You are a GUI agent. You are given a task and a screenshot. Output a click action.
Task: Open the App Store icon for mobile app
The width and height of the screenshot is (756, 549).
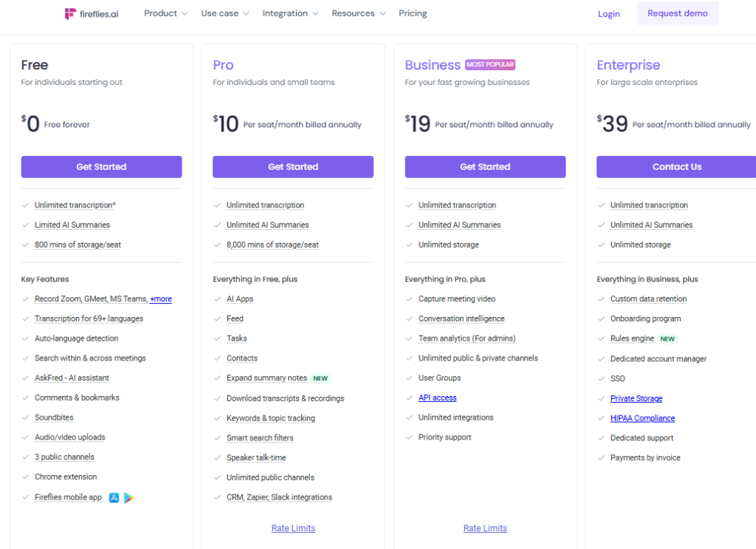(114, 497)
